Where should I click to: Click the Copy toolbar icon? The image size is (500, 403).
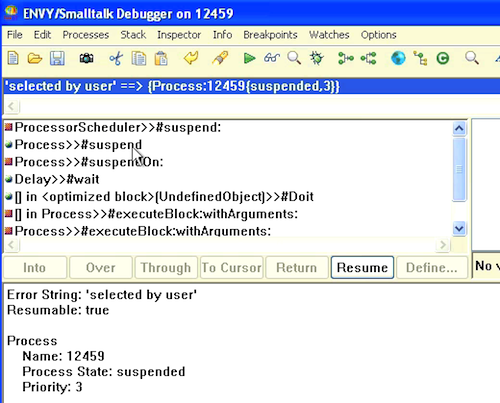(x=139, y=59)
